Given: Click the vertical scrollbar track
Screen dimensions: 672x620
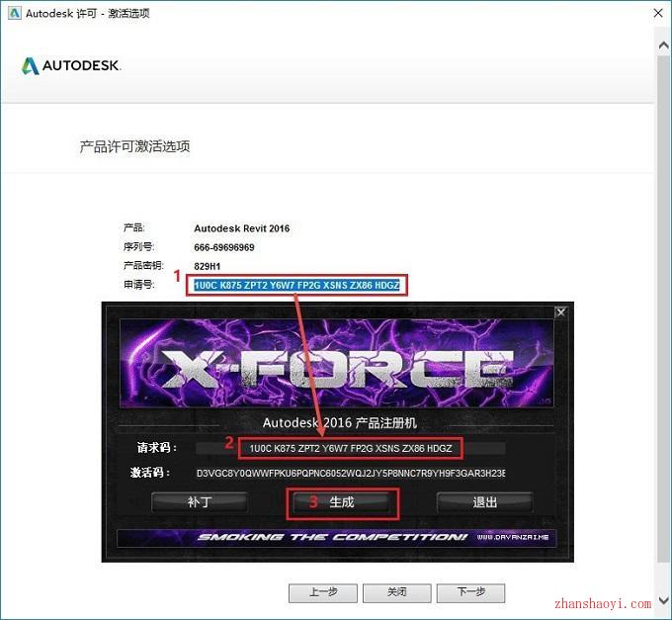Looking at the screenshot, I should click(x=663, y=309).
